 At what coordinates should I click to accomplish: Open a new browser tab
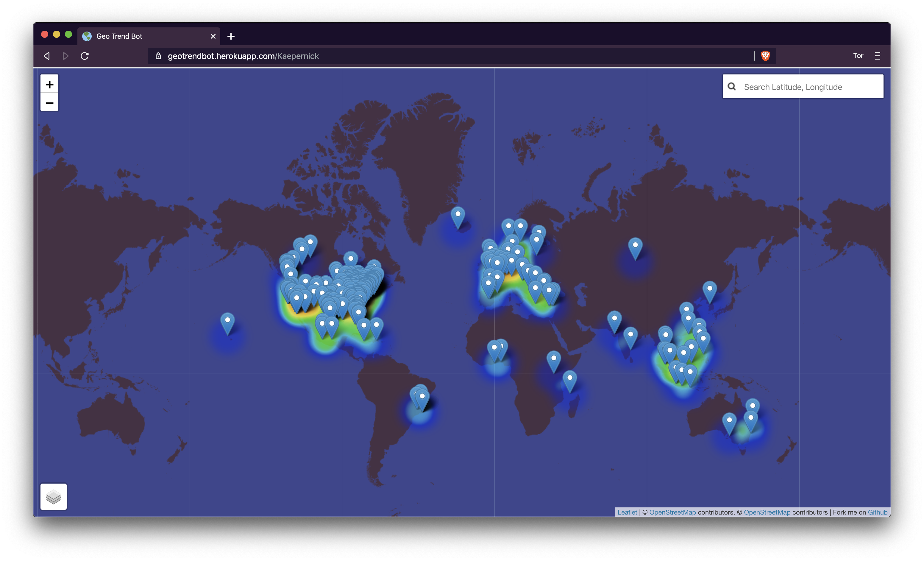pyautogui.click(x=231, y=36)
